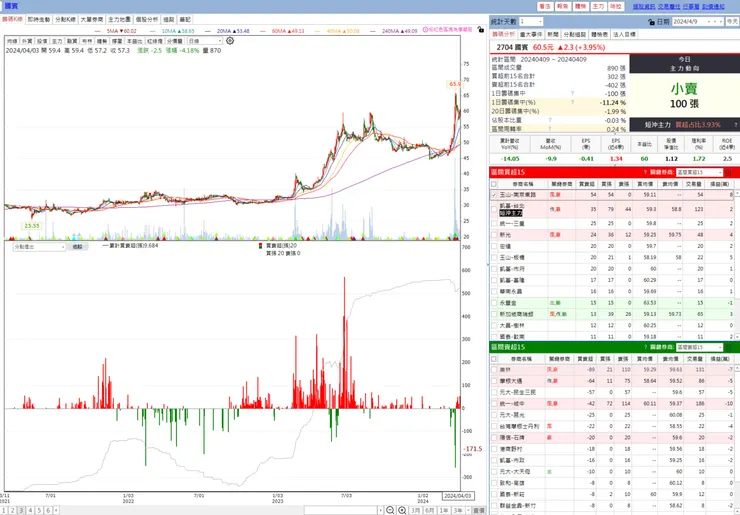
Task: Set chart range to 6月
Action: (x=429, y=510)
